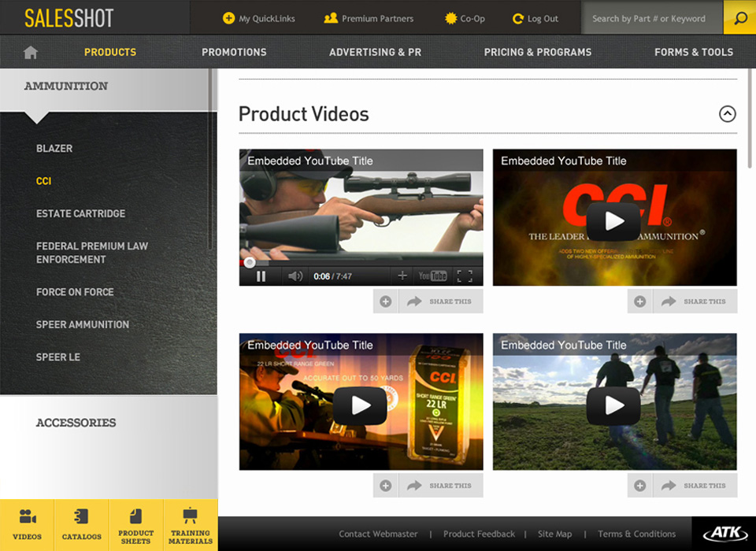
Task: Click the SalesShot logo
Action: [x=69, y=18]
